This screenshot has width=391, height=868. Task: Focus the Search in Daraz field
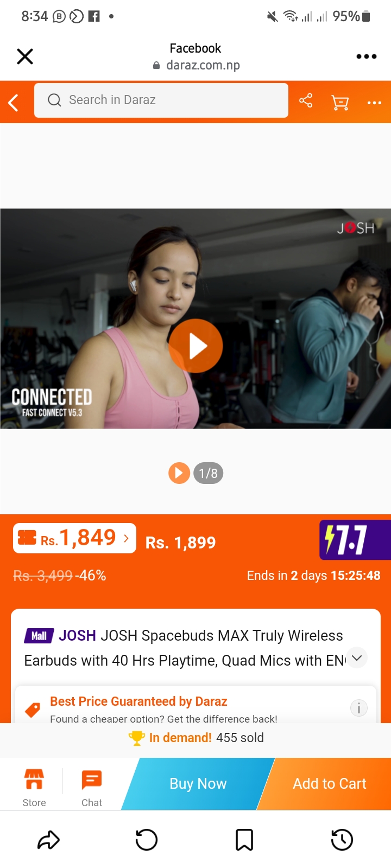click(161, 100)
